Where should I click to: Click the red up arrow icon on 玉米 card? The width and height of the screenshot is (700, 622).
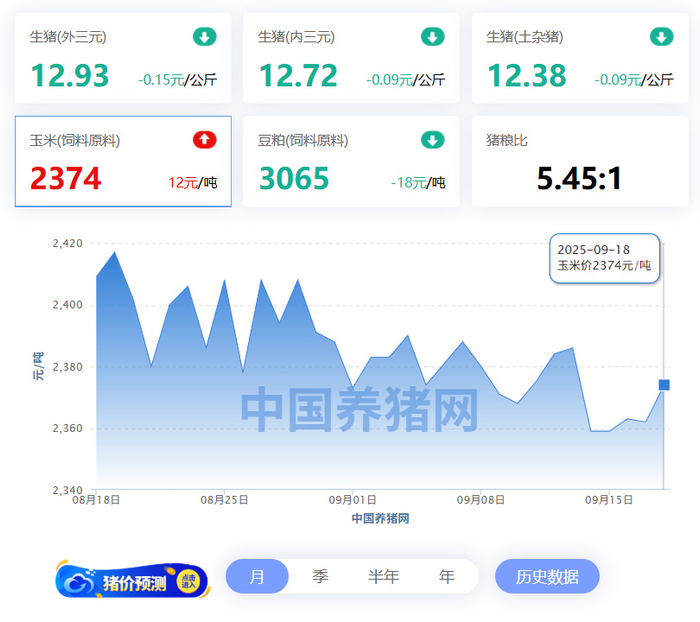point(205,140)
